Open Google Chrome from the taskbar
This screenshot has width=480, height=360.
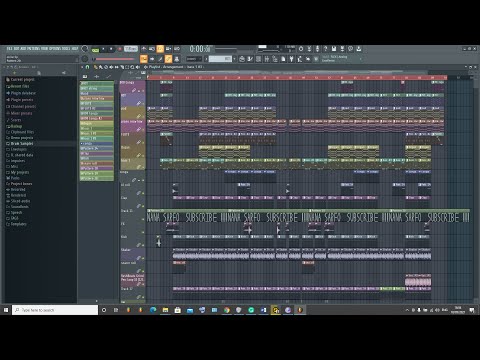(x=227, y=310)
